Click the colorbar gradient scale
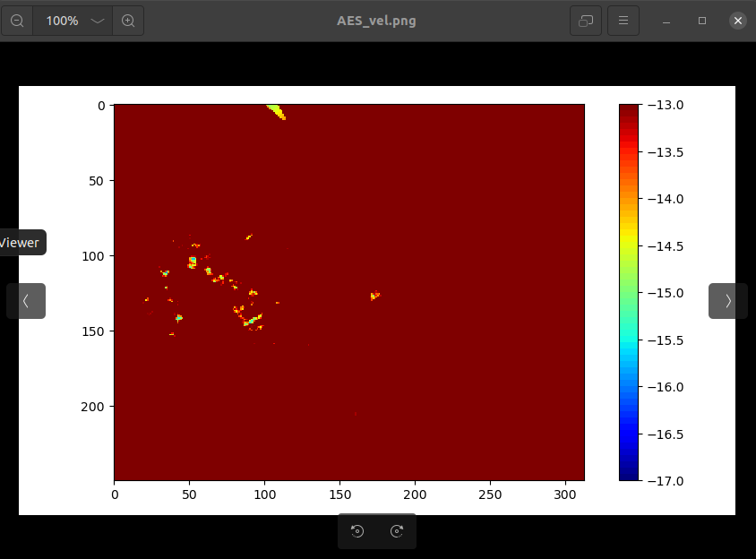This screenshot has height=559, width=756. click(x=628, y=292)
